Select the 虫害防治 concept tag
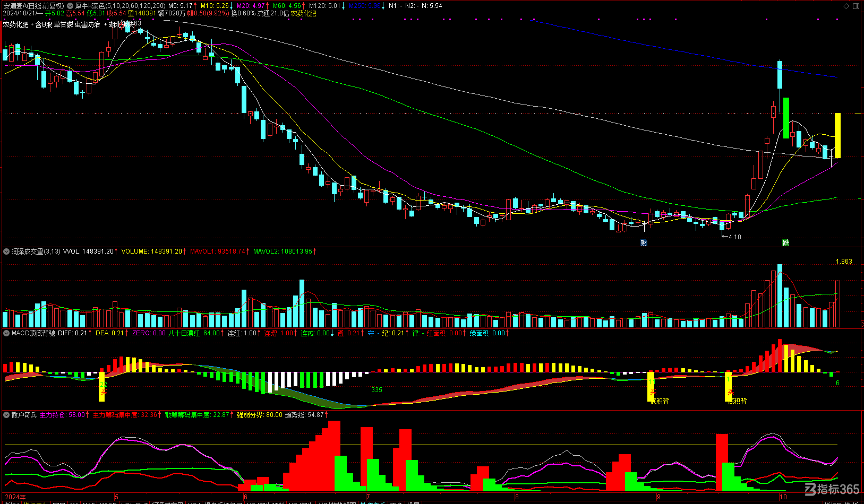This screenshot has width=864, height=504. [87, 24]
